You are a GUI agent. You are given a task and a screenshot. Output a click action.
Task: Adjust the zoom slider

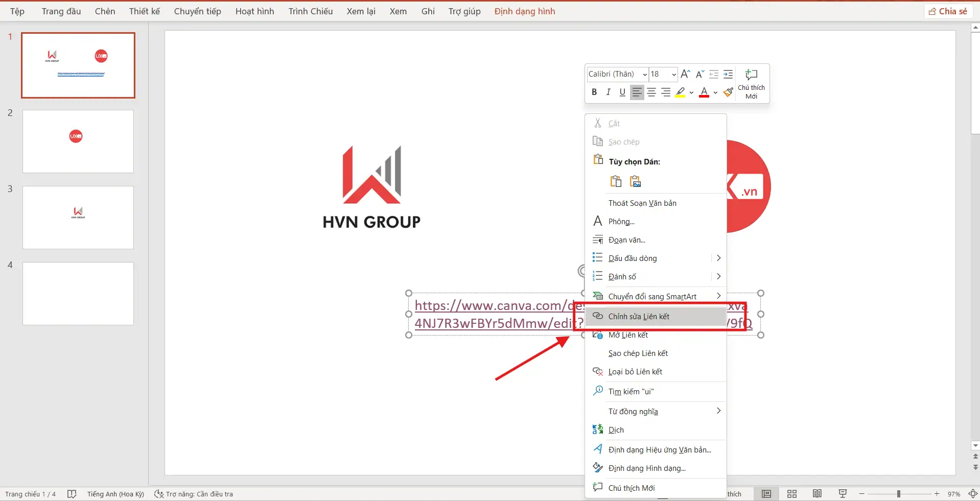coord(898,493)
